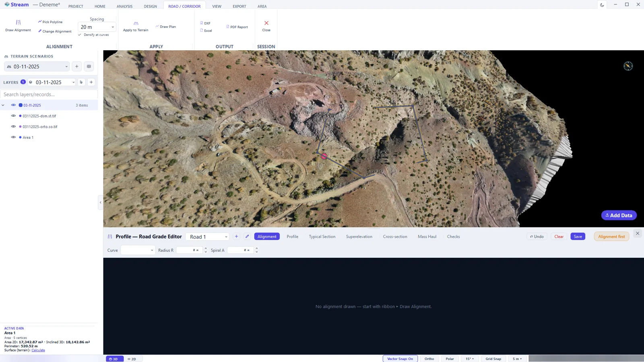Clear the alignment with Clear button
Viewport: 644px width, 362px height.
[x=559, y=237]
